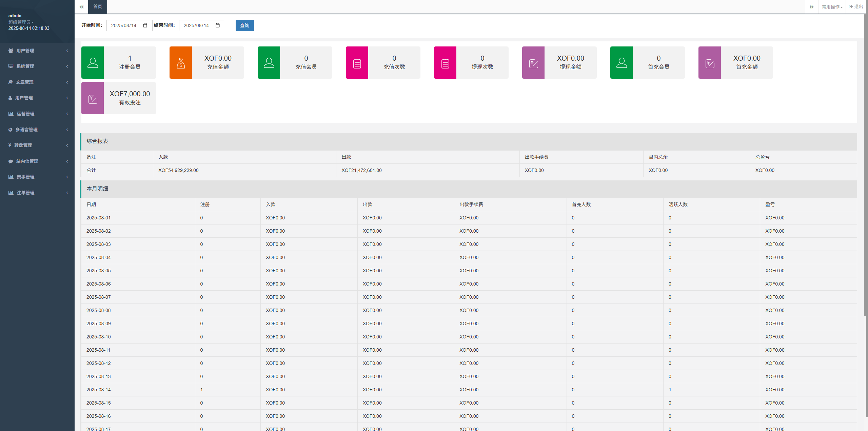Image resolution: width=868 pixels, height=431 pixels.
Task: Click the pink 提现次数 clipboard icon
Action: coord(445,63)
